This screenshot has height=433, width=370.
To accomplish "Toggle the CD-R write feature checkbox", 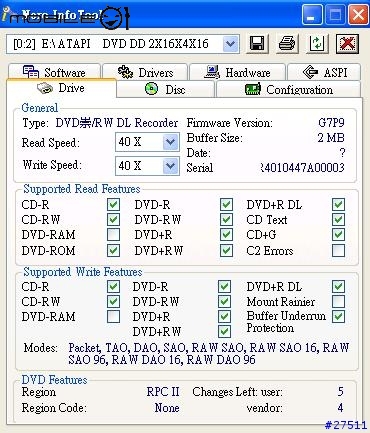I will [113, 286].
